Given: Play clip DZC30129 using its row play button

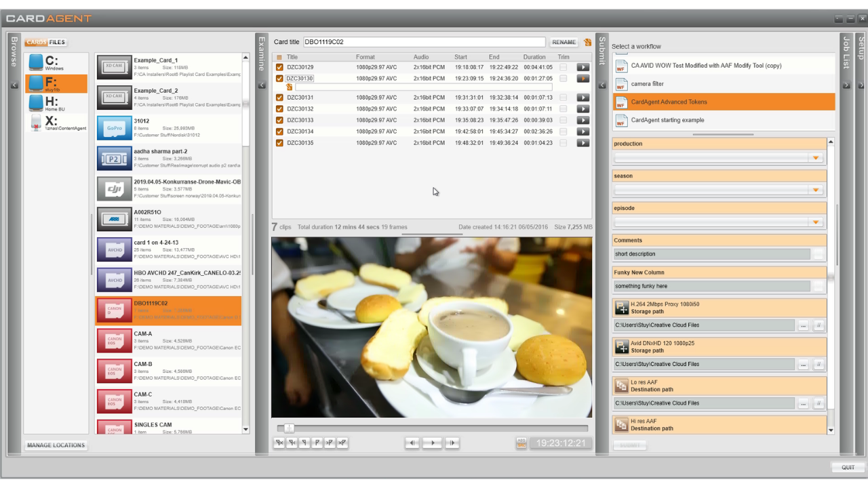Looking at the screenshot, I should (x=583, y=67).
